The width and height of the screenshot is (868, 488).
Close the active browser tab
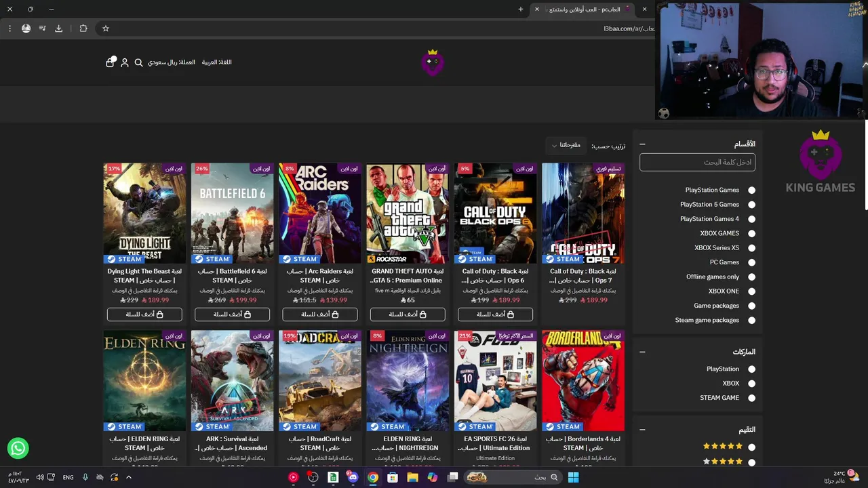pos(537,9)
